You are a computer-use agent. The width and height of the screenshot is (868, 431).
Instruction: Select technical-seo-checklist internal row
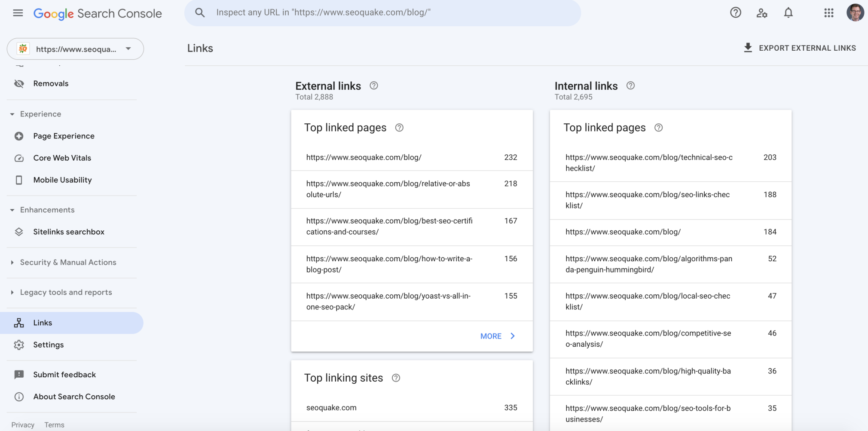(670, 163)
